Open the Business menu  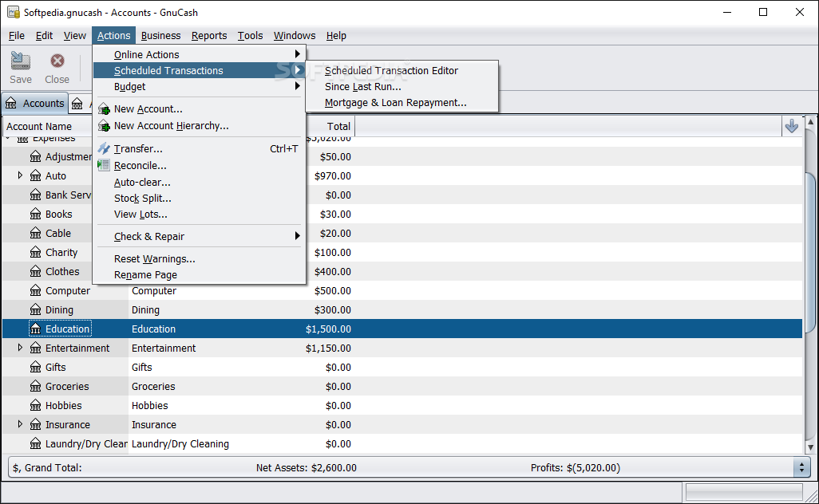coord(161,35)
